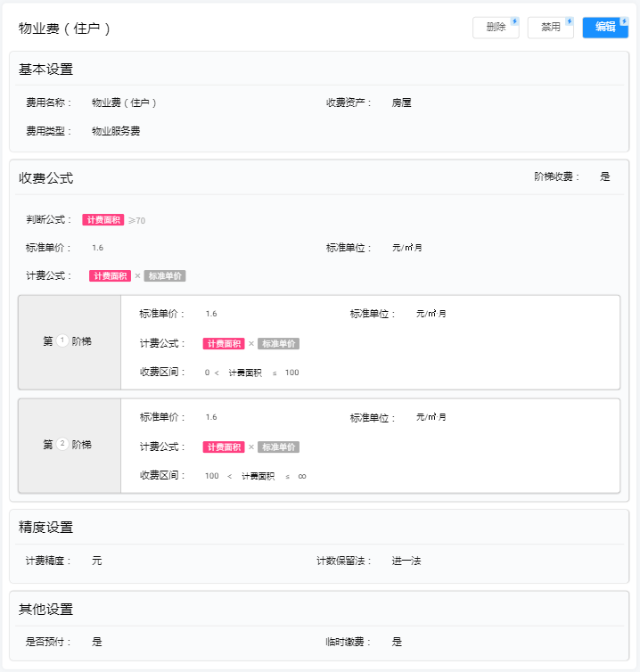
Task: Click the 计数保留法 value 进一法
Action: pyautogui.click(x=406, y=561)
